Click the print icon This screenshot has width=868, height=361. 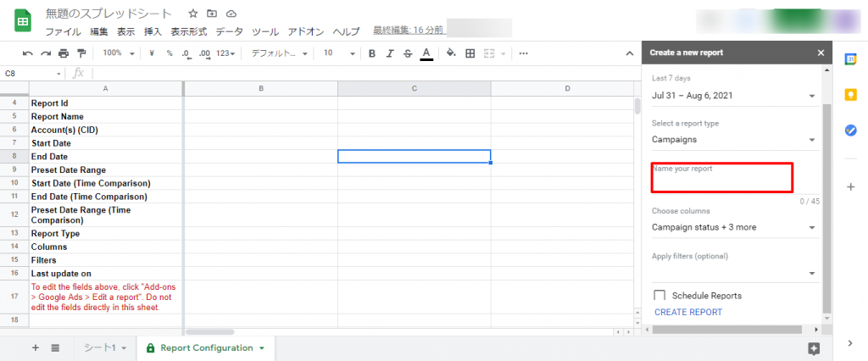(x=64, y=53)
